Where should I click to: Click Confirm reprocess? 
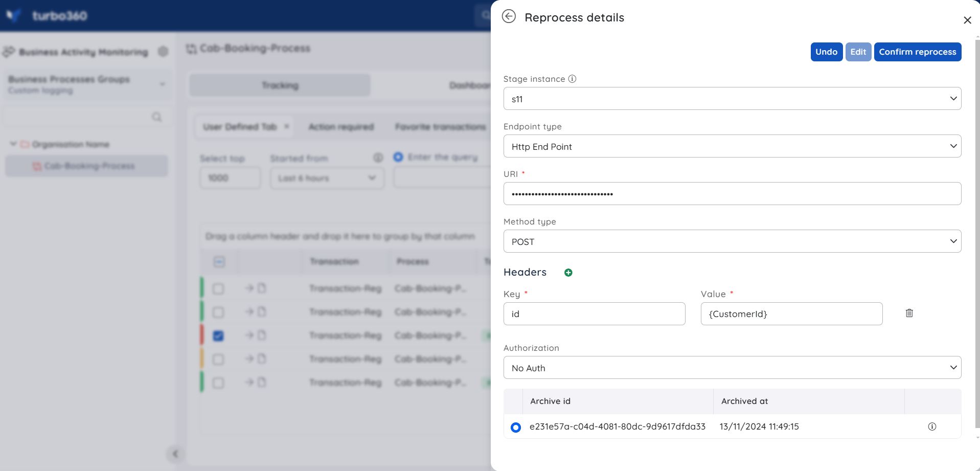click(x=918, y=52)
